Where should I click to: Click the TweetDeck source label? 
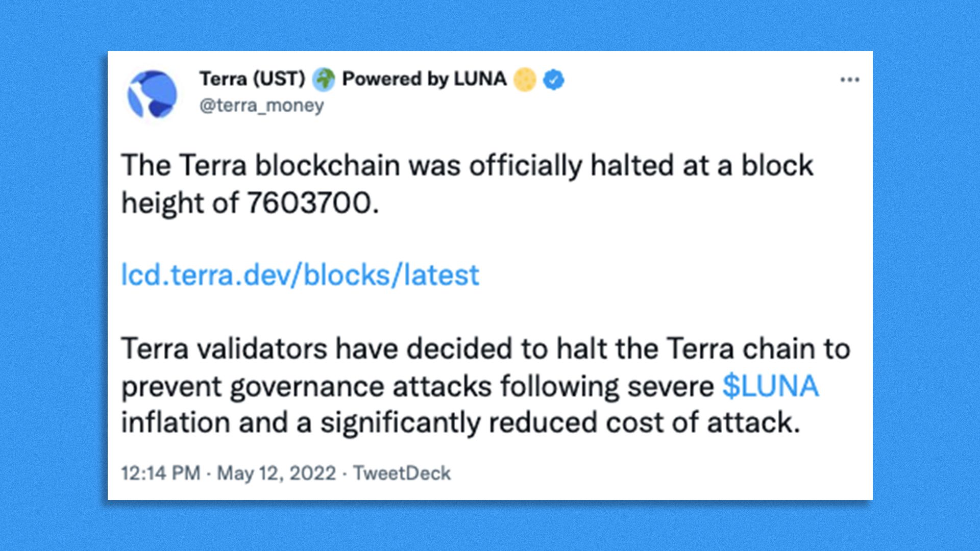(402, 473)
